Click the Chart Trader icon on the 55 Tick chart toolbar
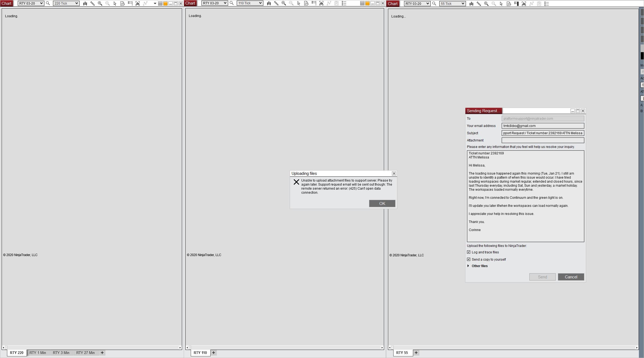Image resolution: width=644 pixels, height=358 pixels. 516,4
